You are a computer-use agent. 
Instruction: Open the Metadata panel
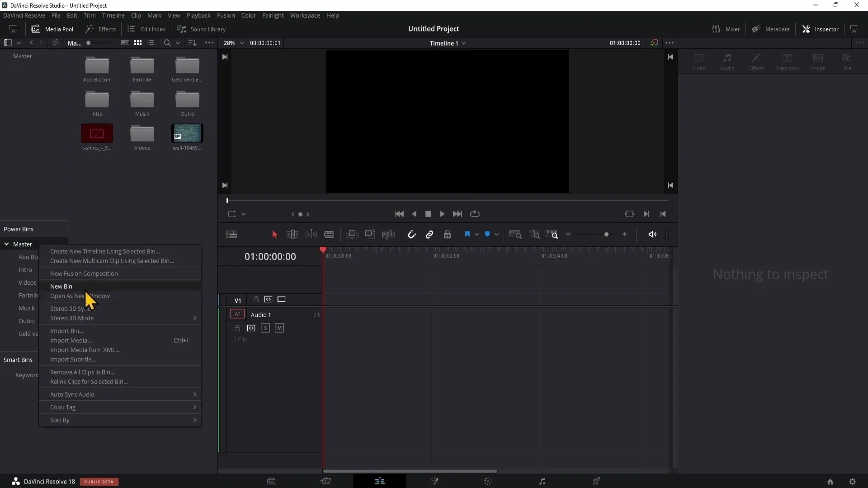point(771,29)
